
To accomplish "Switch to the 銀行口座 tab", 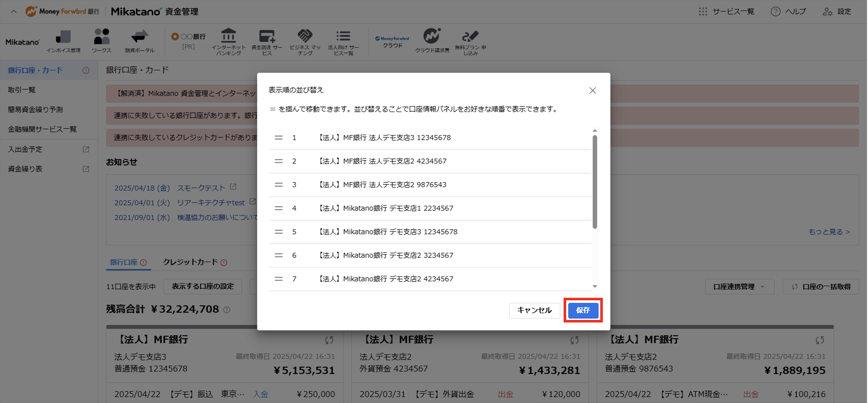I will point(128,262).
